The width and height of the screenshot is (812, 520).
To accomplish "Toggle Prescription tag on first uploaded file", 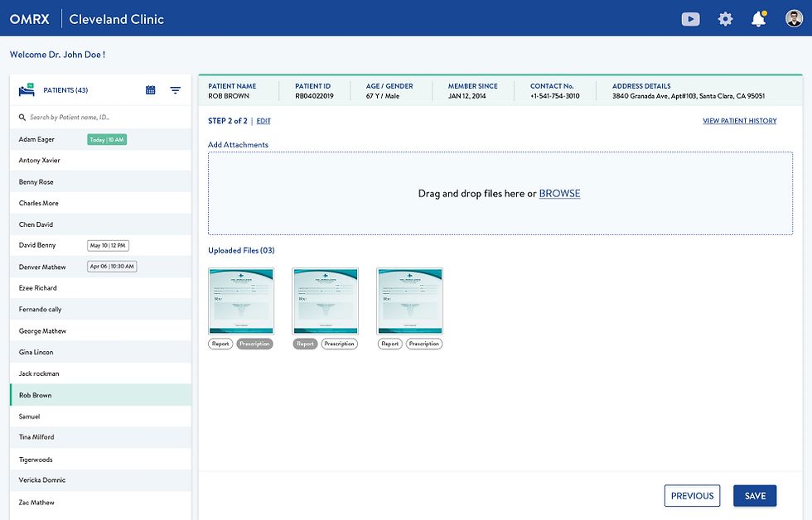I will point(254,344).
